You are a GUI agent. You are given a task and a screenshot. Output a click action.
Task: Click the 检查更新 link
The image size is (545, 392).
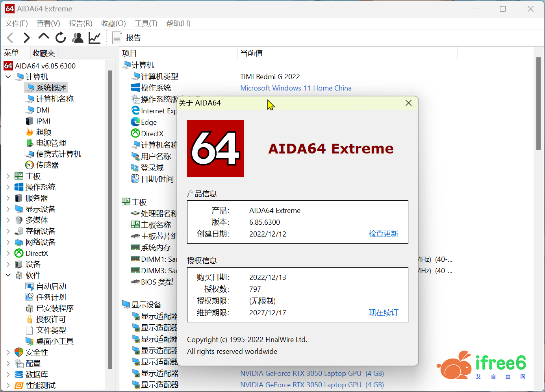click(x=383, y=234)
